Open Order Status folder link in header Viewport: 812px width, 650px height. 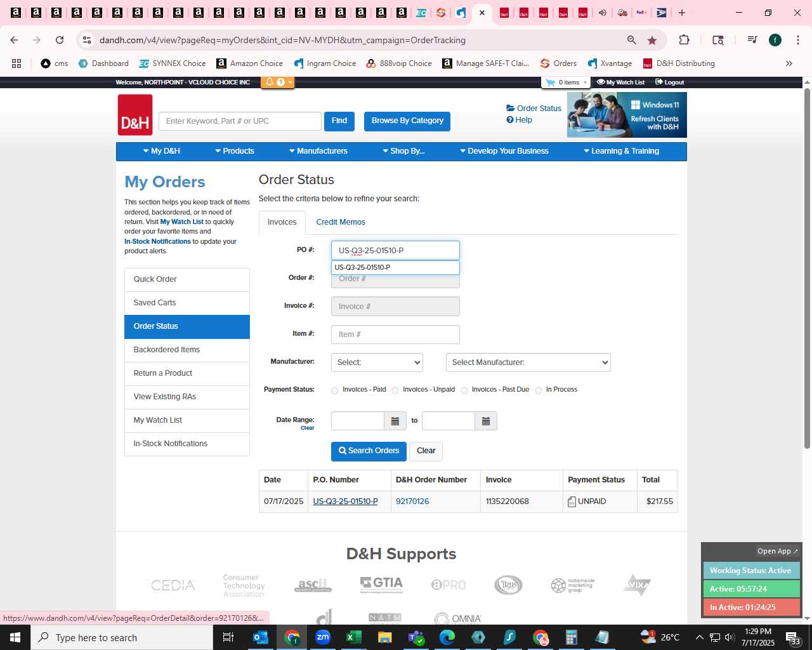[x=534, y=109]
